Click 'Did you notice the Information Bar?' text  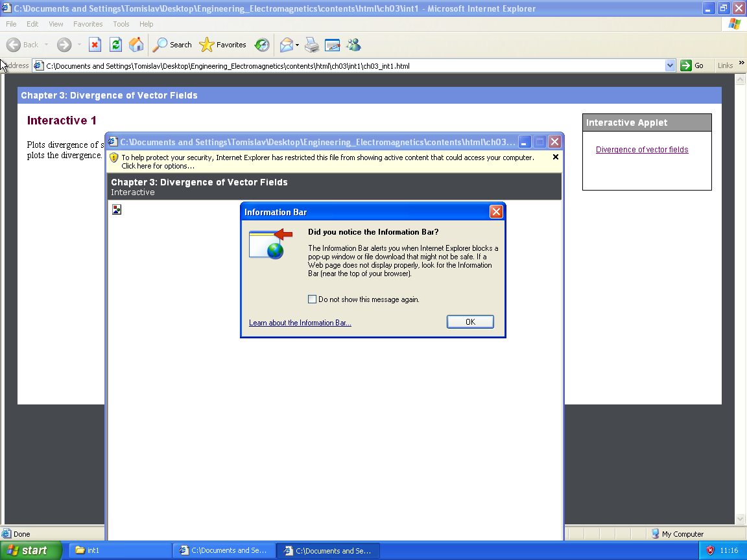tap(373, 232)
